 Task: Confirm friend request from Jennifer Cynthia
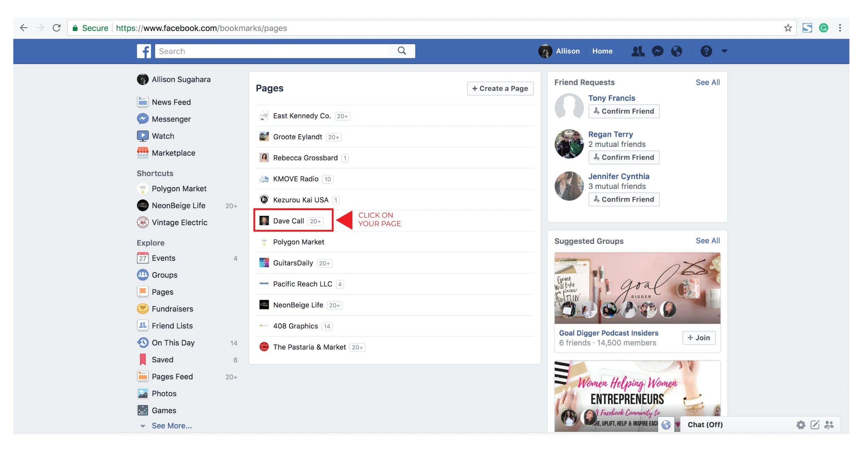point(624,199)
